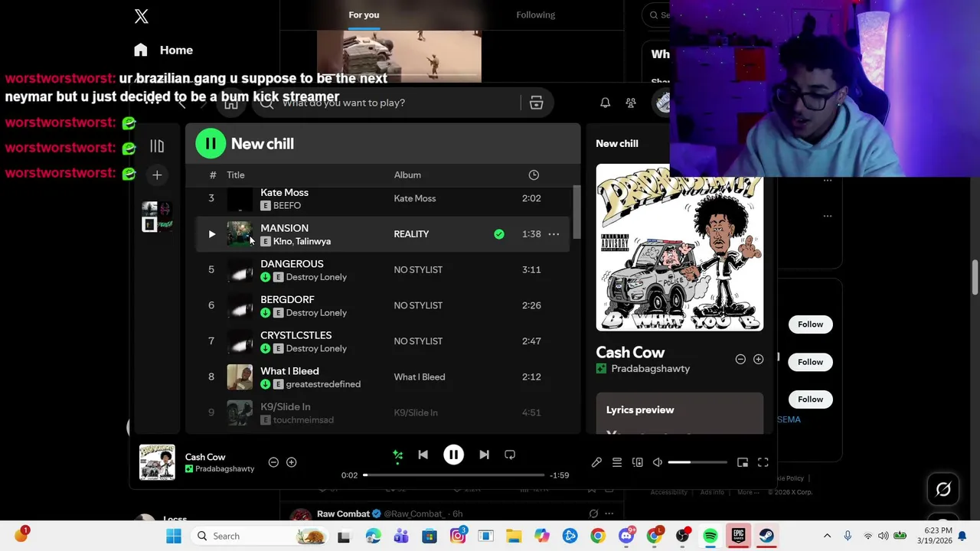Skip to previous track
This screenshot has width=980, height=551.
click(x=423, y=455)
